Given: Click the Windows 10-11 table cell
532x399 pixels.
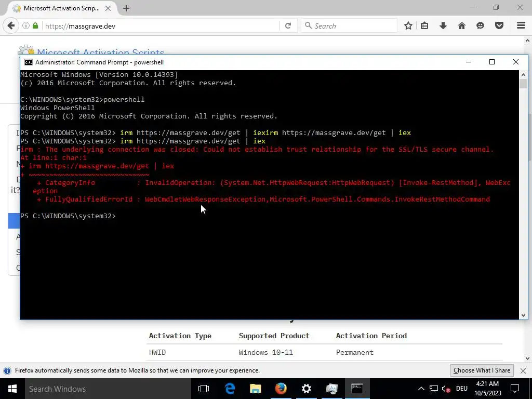Looking at the screenshot, I should 265,353.
